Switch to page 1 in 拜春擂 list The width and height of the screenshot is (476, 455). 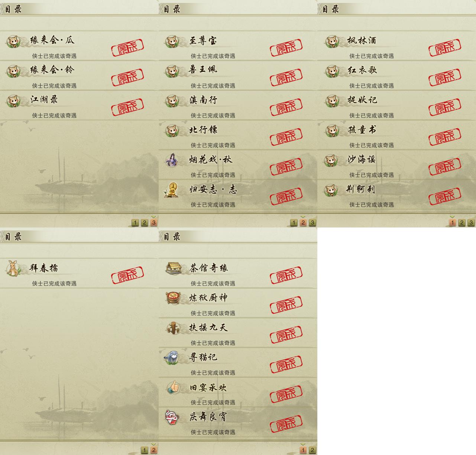point(144,450)
